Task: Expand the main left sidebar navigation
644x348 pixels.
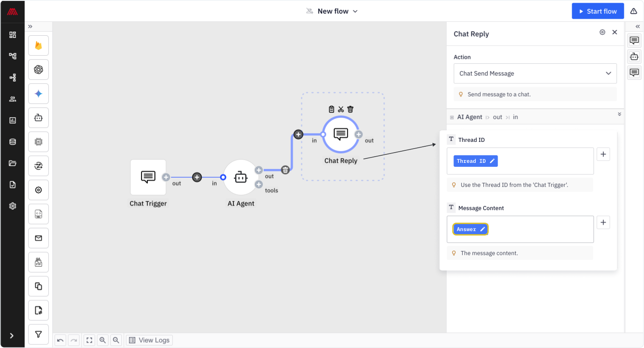Action: coord(12,336)
